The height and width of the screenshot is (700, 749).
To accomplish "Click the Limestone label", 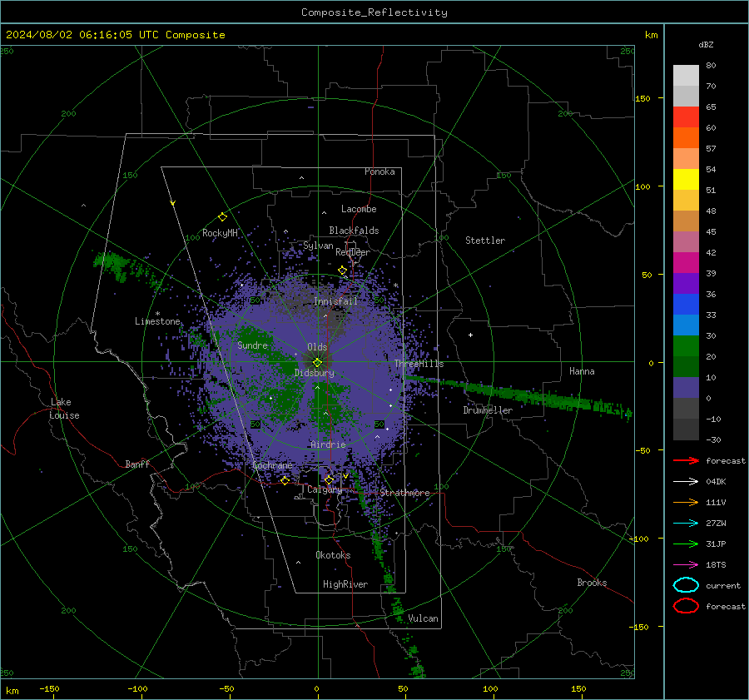I will 157,321.
